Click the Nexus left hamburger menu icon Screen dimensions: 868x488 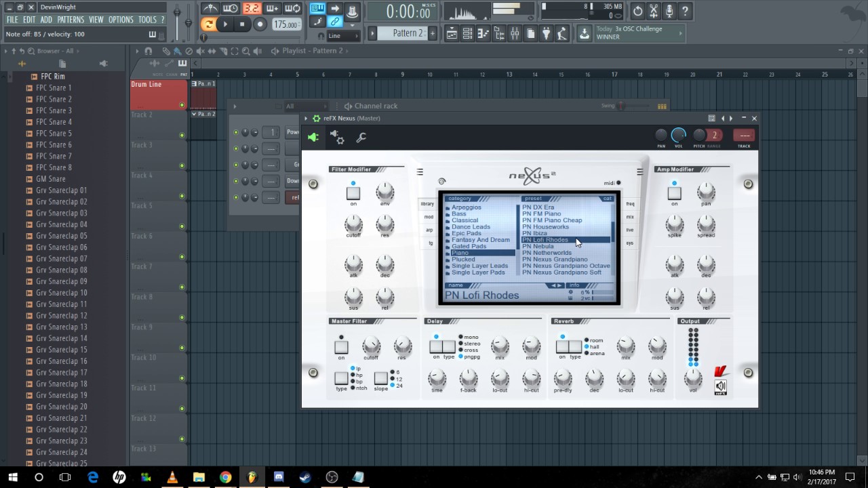click(420, 172)
